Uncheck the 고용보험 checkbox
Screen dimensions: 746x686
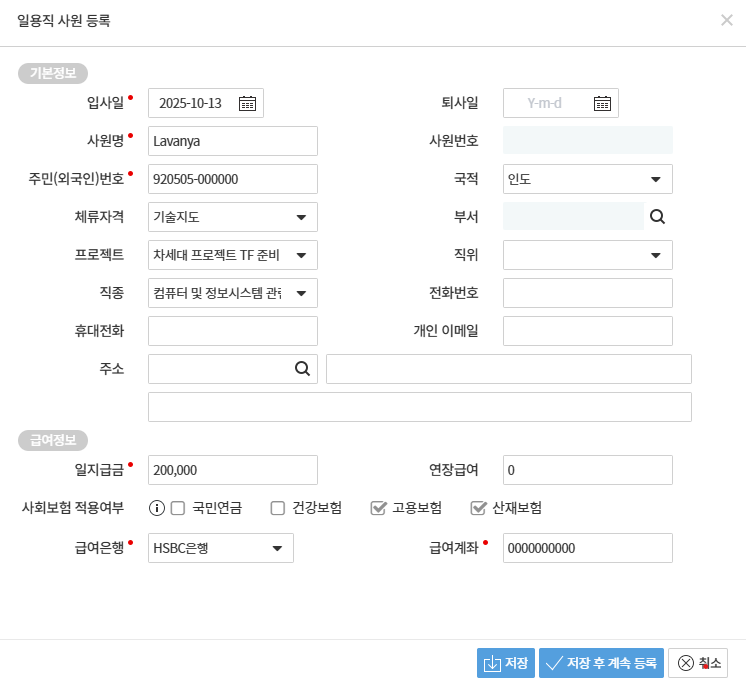click(378, 508)
